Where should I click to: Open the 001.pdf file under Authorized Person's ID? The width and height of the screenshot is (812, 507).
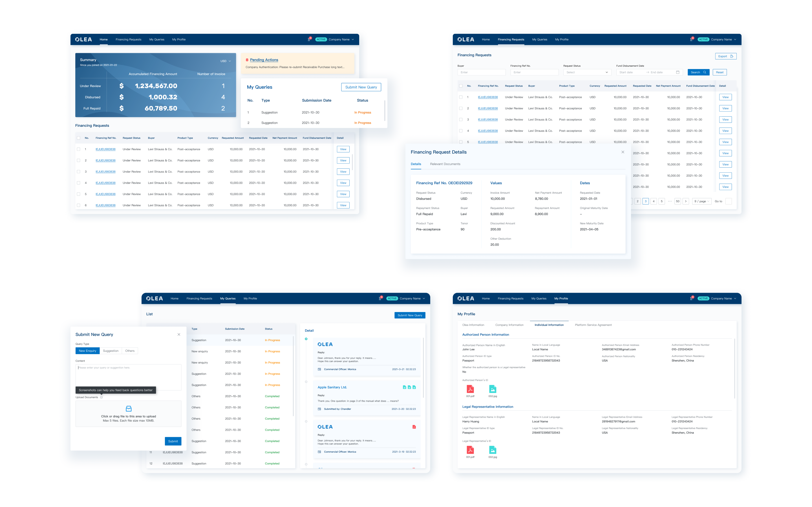click(x=470, y=389)
